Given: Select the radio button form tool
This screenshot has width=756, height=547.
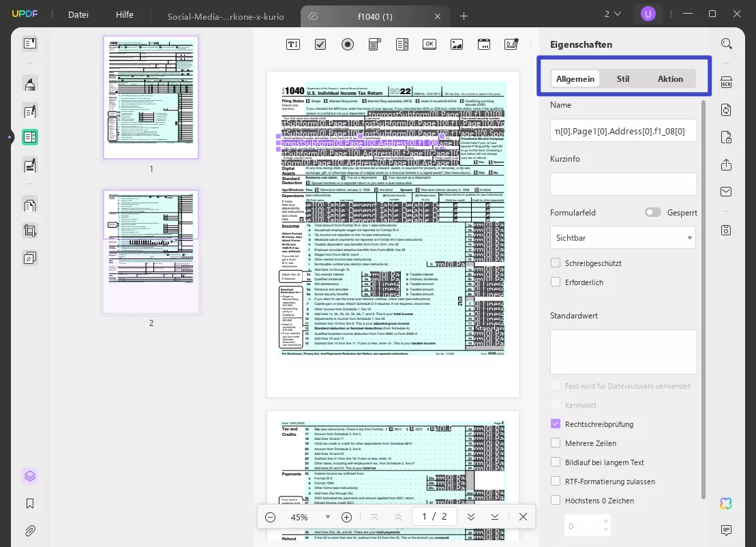Looking at the screenshot, I should click(x=348, y=44).
